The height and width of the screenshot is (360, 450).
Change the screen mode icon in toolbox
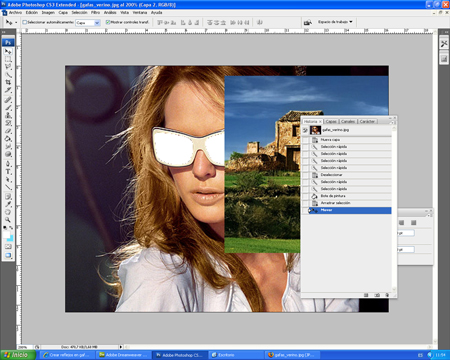(x=8, y=256)
